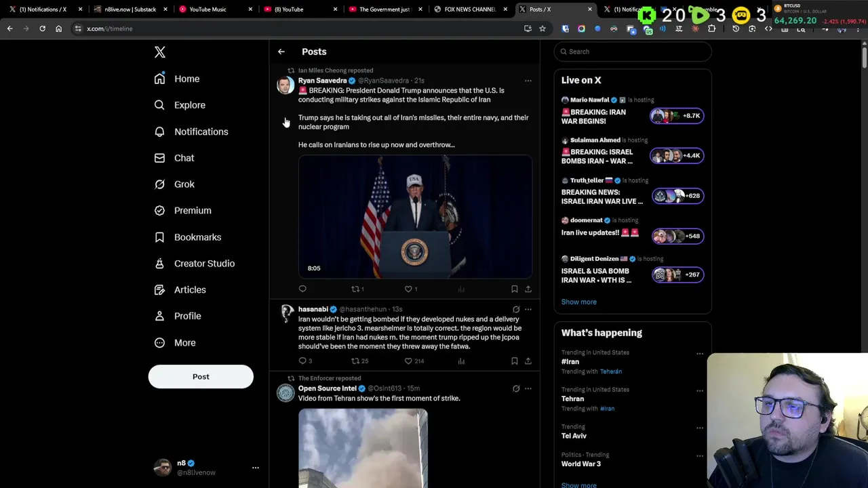Screen dimensions: 868x488
Task: Open Notifications in the sidebar
Action: (x=191, y=131)
